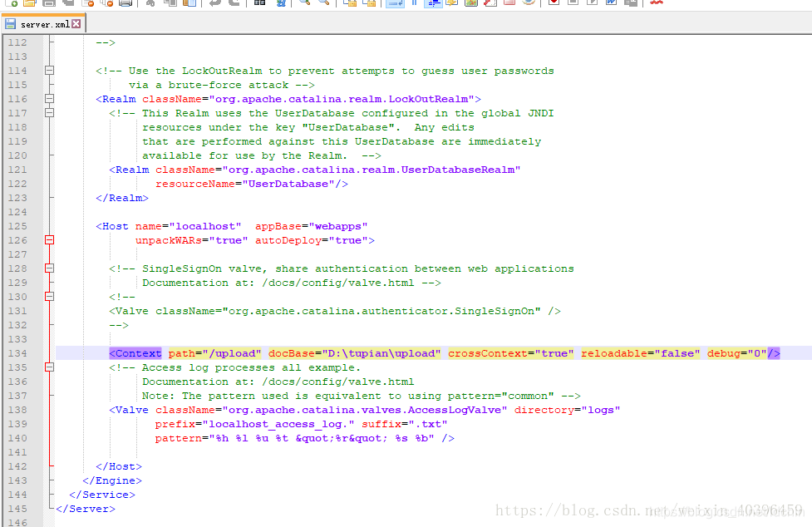Click the appBase="webapps" attribute
The width and height of the screenshot is (812, 527).
click(x=311, y=226)
